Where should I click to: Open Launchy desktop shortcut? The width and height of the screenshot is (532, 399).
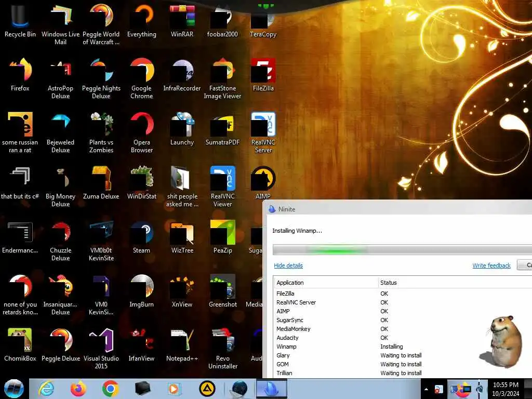coord(182,129)
